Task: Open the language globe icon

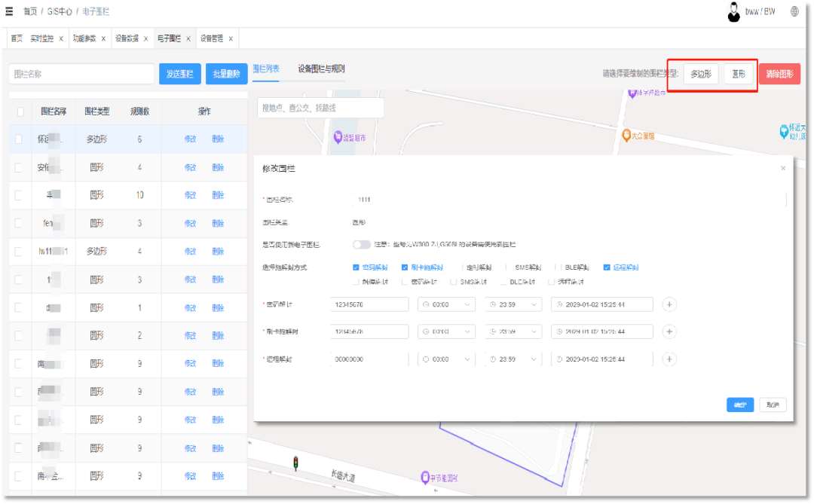Action: pos(794,11)
